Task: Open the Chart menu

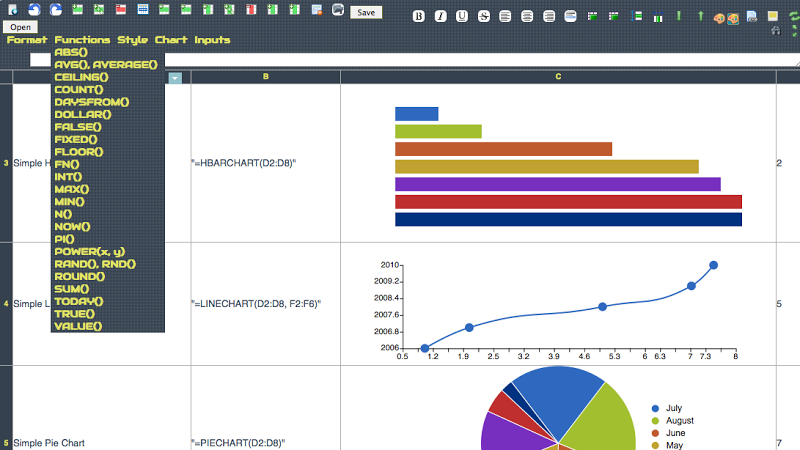Action: [171, 40]
